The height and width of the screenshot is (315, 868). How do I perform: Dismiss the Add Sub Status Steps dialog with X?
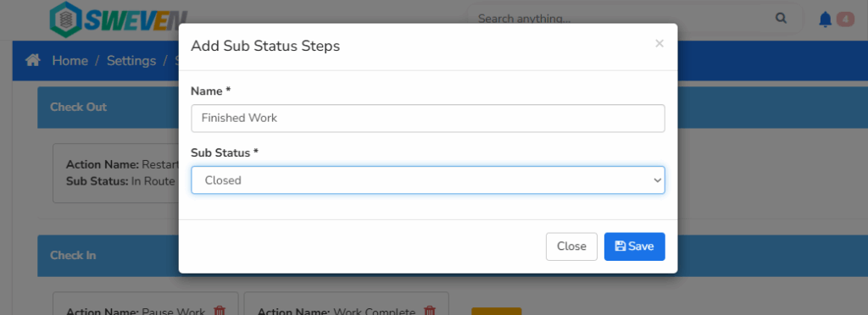click(x=659, y=43)
